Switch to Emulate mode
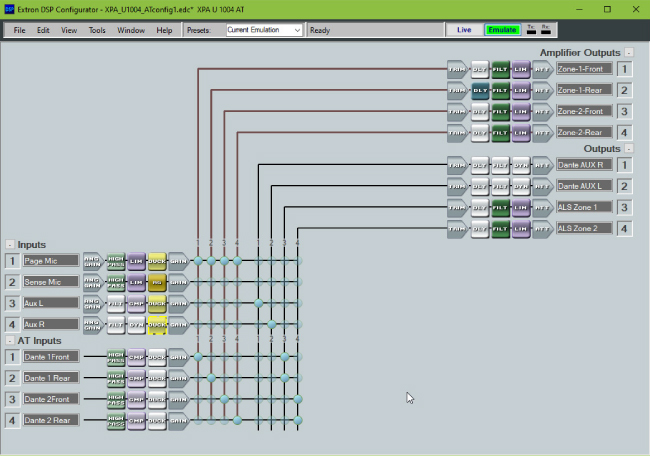Viewport: 650px width, 456px height. pos(502,30)
